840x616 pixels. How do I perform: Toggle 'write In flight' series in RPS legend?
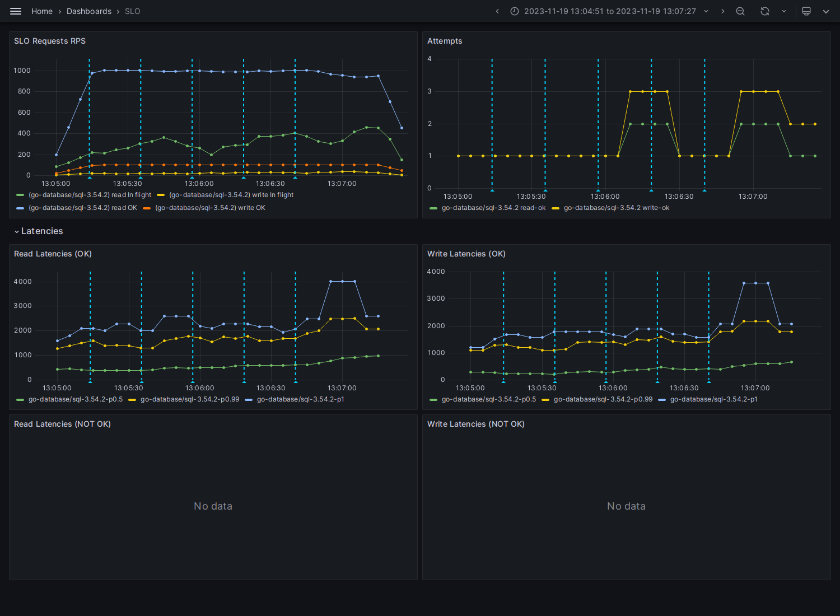pyautogui.click(x=231, y=195)
